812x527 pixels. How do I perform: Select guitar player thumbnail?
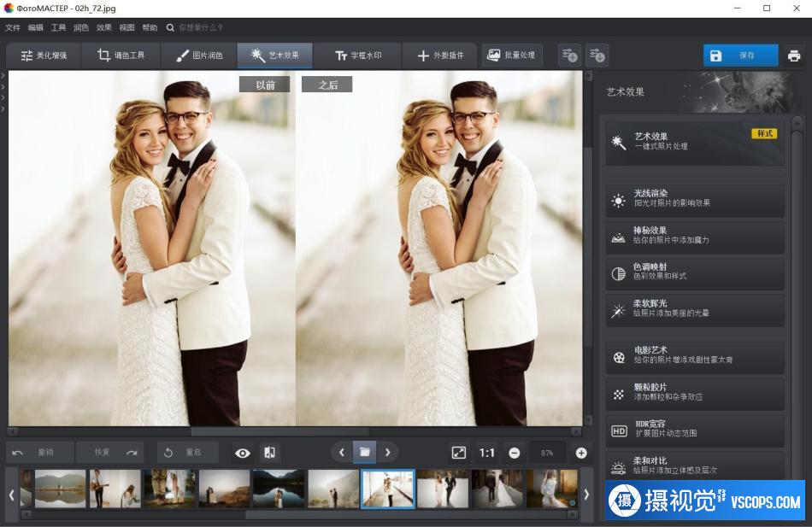[x=115, y=489]
